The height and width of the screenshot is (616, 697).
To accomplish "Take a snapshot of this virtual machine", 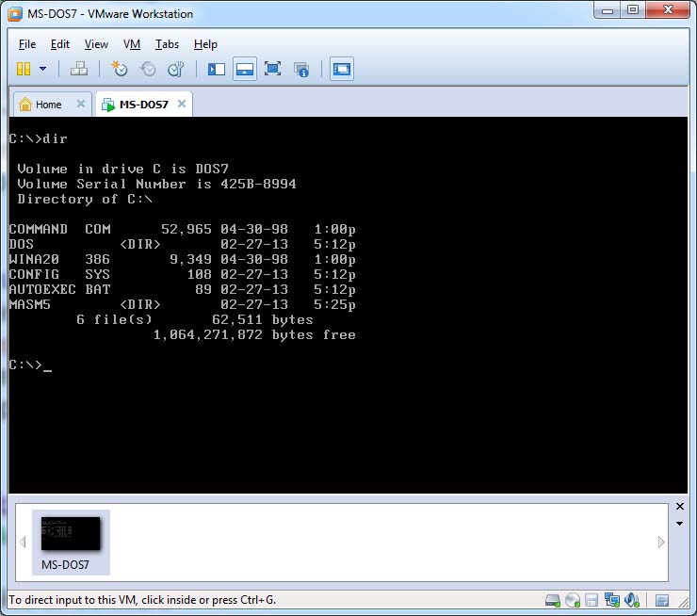I will [x=119, y=69].
